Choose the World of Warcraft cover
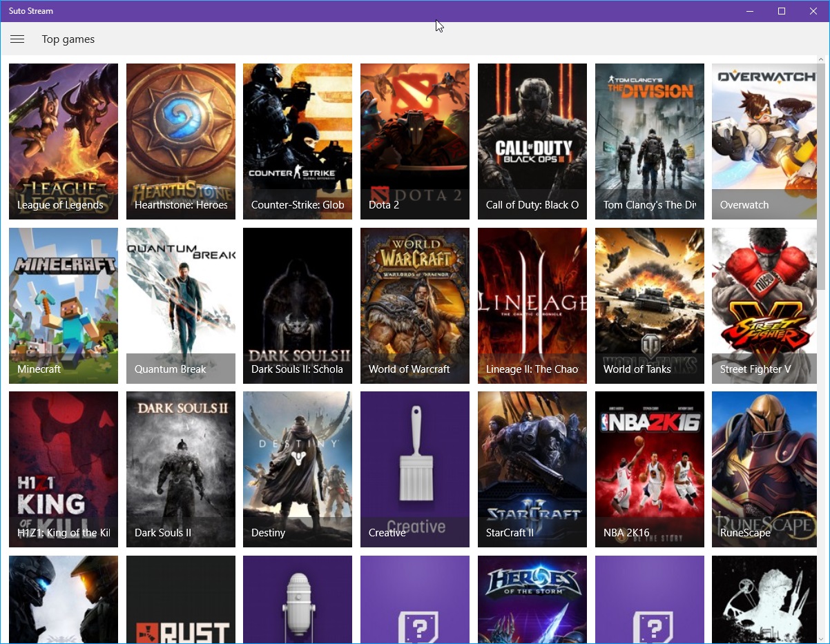Viewport: 830px width, 644px height. (415, 305)
